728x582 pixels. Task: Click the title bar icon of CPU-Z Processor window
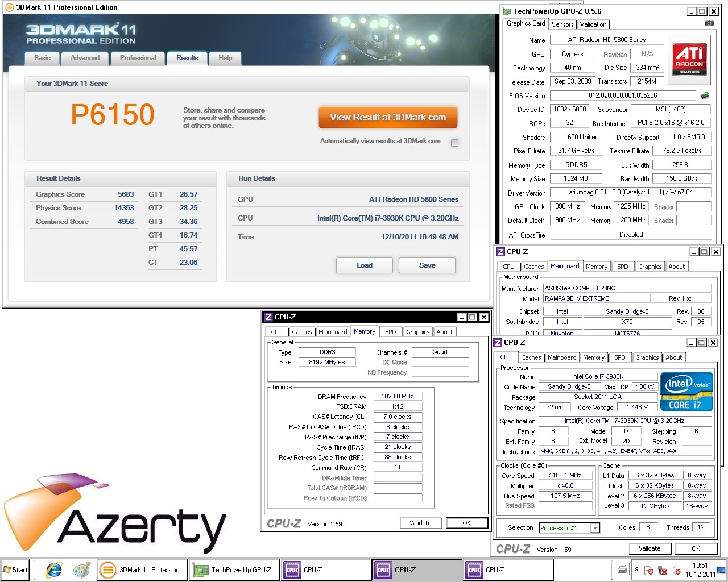(498, 343)
